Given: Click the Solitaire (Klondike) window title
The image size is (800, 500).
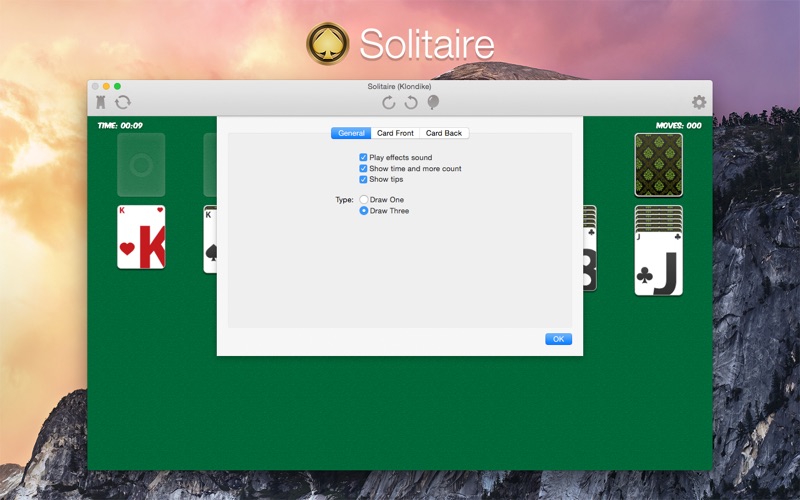Looking at the screenshot, I should [x=399, y=86].
